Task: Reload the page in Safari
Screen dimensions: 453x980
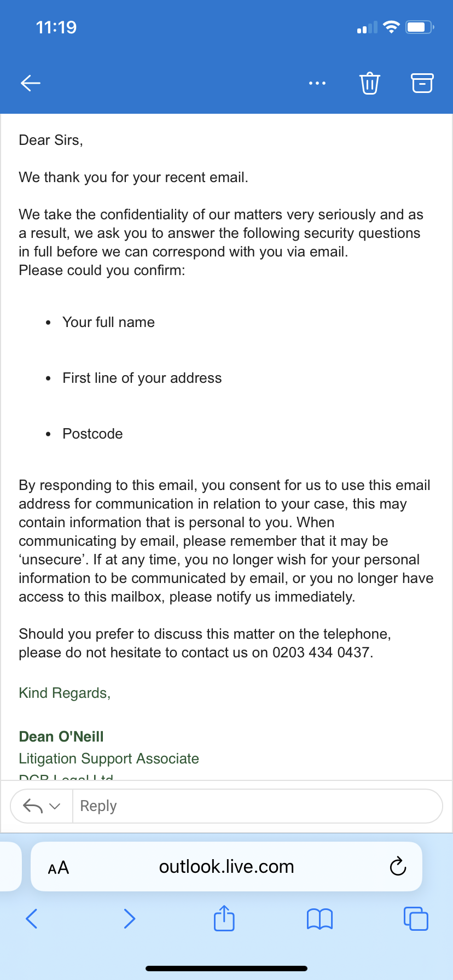Action: coord(398,867)
